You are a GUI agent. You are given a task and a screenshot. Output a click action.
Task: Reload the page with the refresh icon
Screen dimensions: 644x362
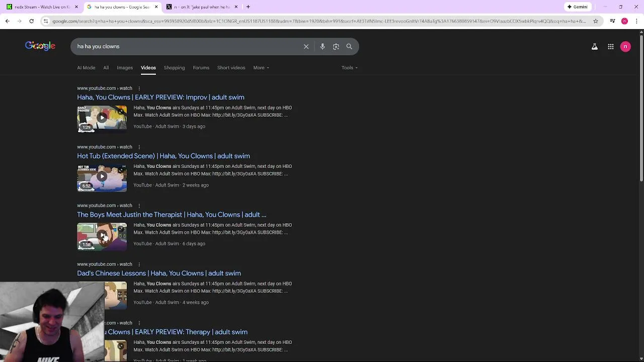(x=31, y=21)
